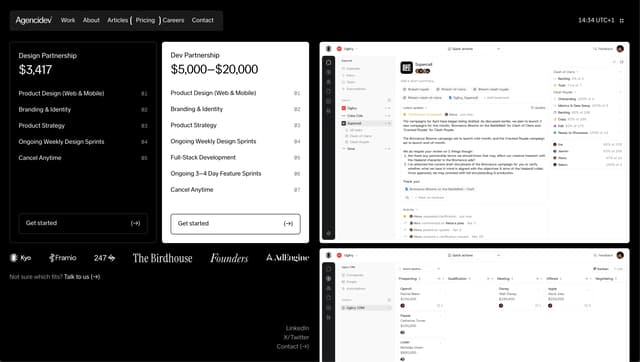Click Ongoing 3–4 Day Feature Sprints
Viewport: 640px width, 362px height.
216,173
